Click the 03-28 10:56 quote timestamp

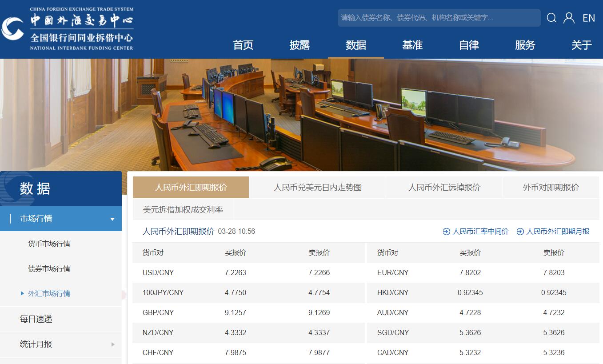pos(236,232)
